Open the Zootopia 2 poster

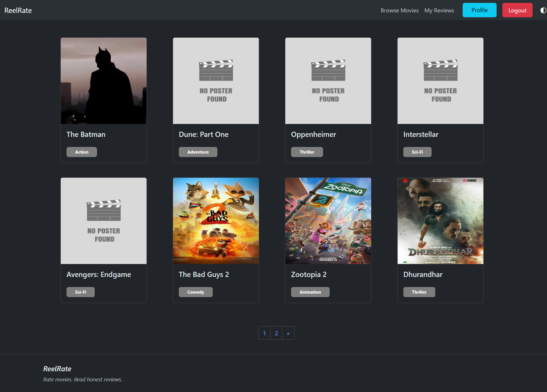tap(328, 221)
